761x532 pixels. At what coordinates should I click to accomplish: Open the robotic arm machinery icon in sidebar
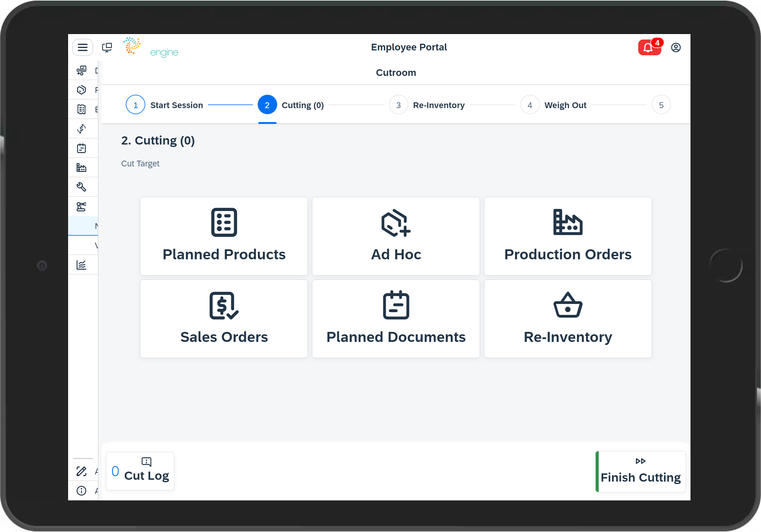[81, 206]
